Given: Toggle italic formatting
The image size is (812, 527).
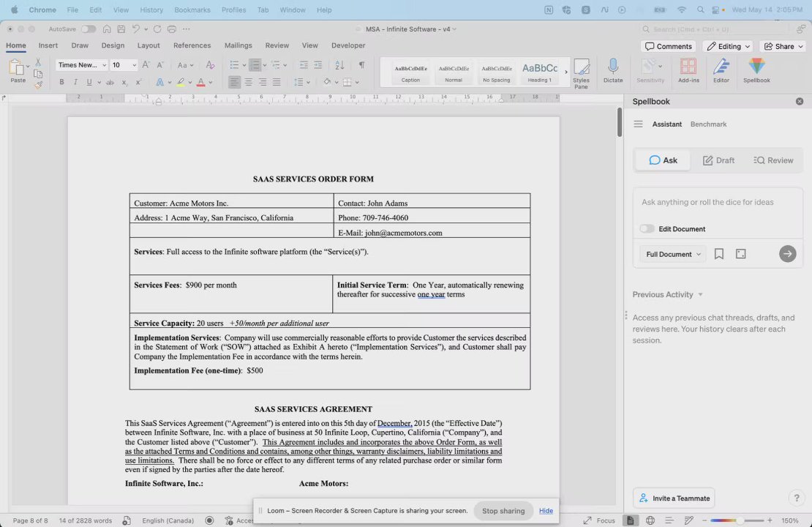Looking at the screenshot, I should [x=75, y=82].
